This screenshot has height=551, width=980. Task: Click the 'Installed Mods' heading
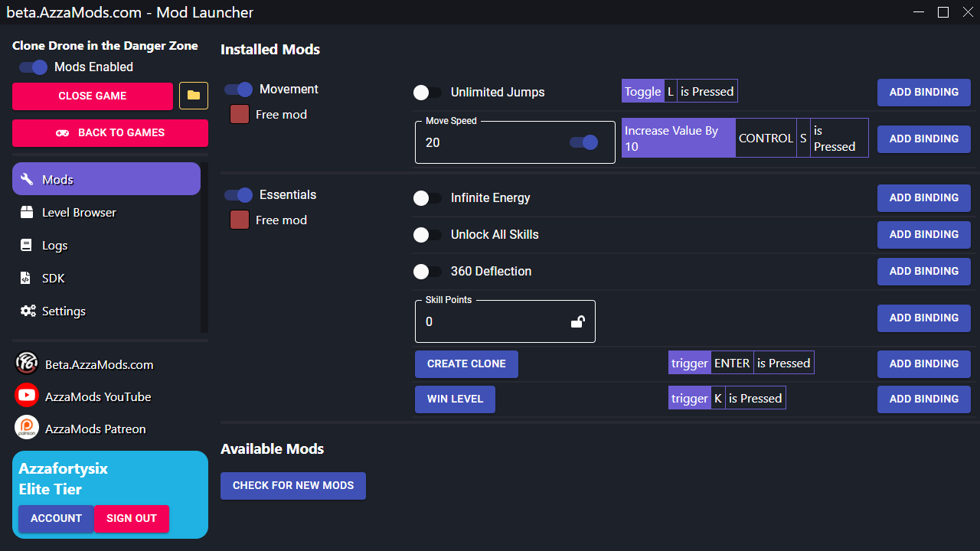(270, 50)
